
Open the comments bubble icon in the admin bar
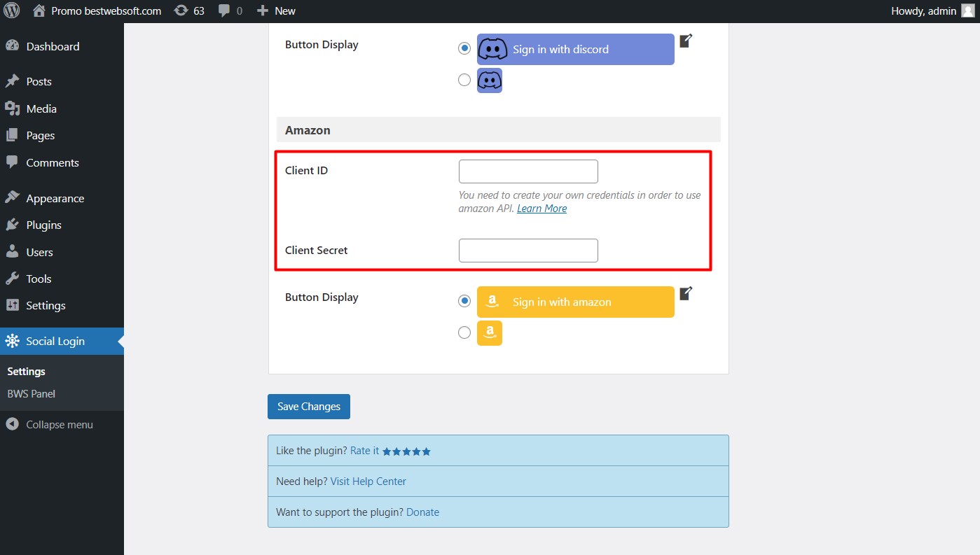tap(224, 10)
